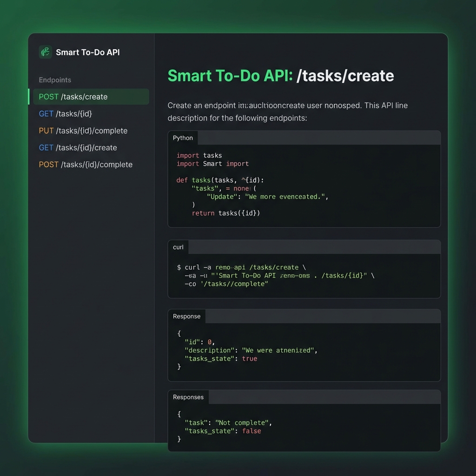The height and width of the screenshot is (476, 476).
Task: Open the Responses tab
Action: [188, 397]
